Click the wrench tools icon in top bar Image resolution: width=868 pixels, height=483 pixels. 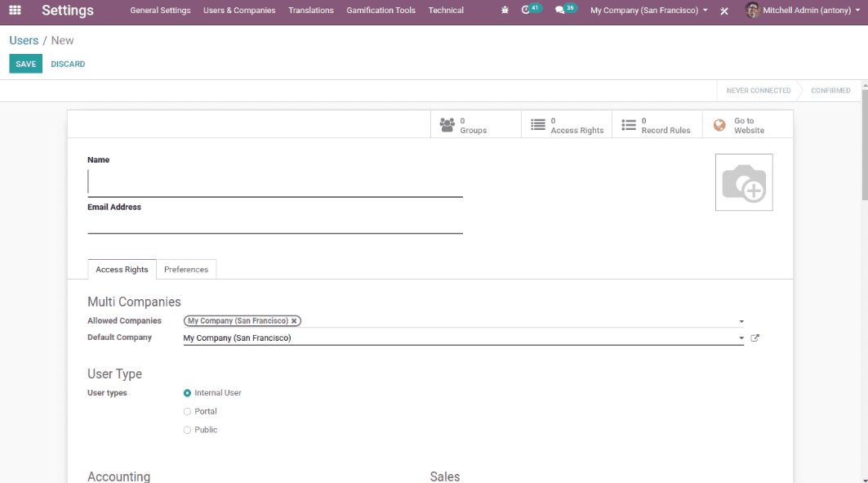click(724, 11)
